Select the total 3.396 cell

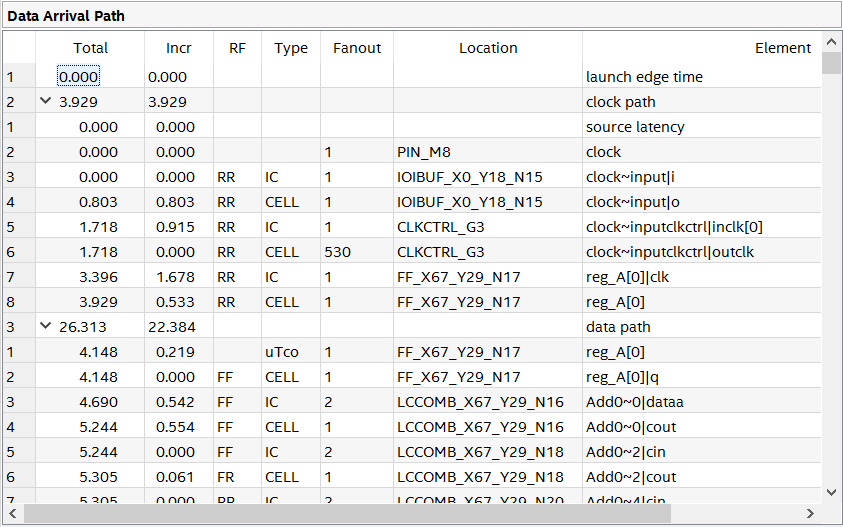coord(90,277)
